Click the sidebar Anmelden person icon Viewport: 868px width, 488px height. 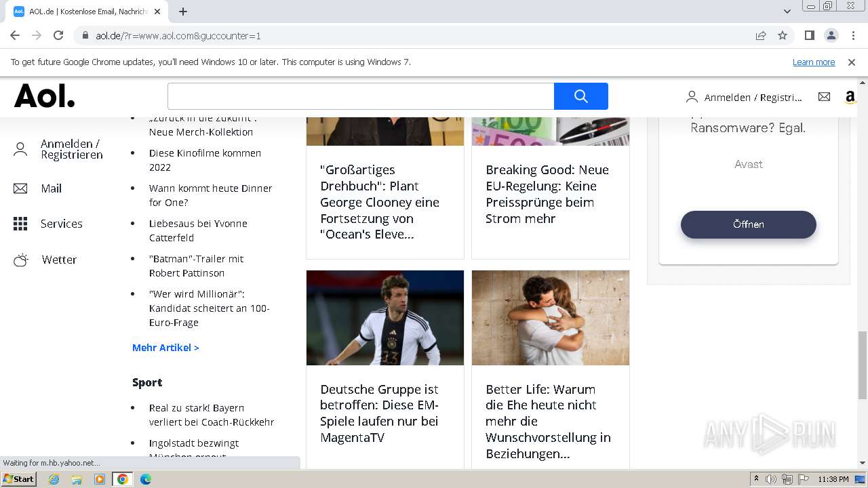[x=20, y=149]
